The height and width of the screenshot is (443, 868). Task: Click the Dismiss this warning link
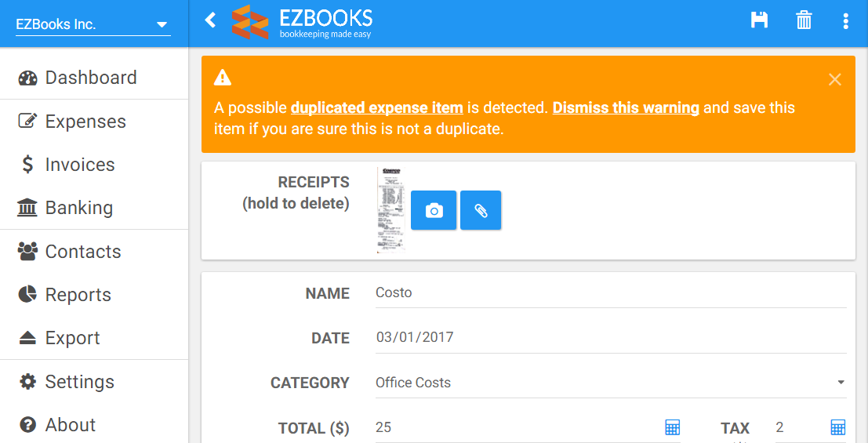point(626,107)
